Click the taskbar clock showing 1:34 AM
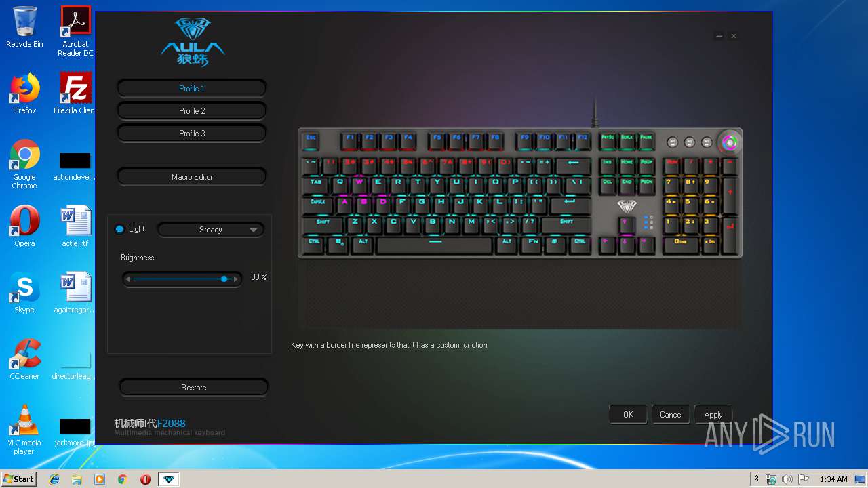 (833, 479)
